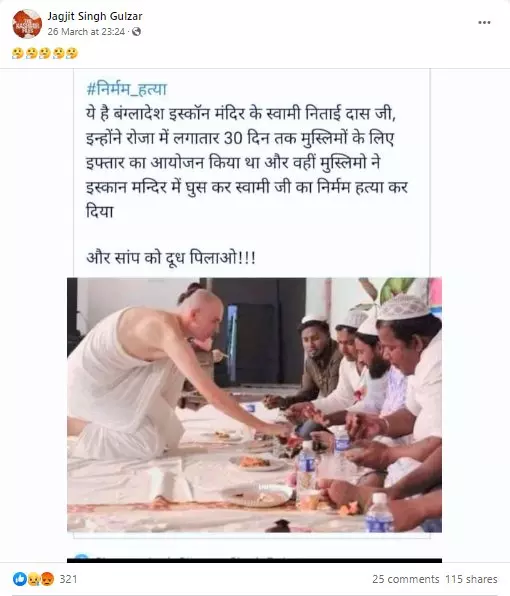The image size is (510, 596).
Task: Click the black bar below the photo
Action: coord(254,560)
